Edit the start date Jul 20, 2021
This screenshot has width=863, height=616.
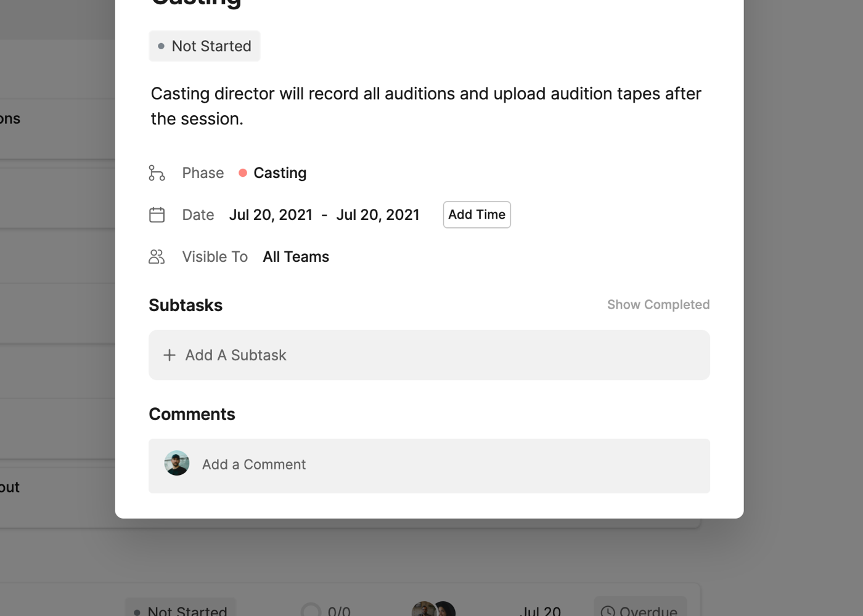[x=271, y=215]
